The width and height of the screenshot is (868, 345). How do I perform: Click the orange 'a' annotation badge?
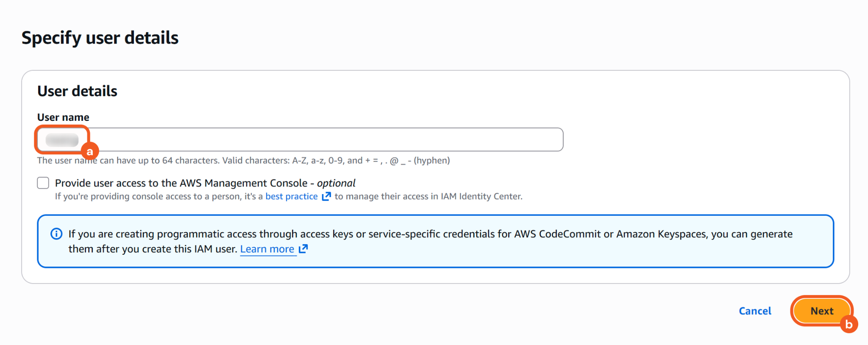(90, 151)
